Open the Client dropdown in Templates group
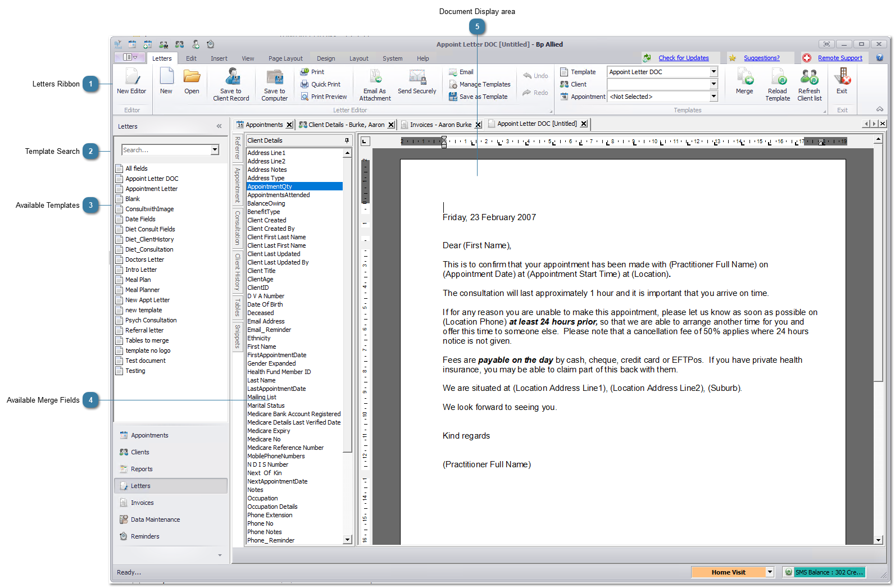The width and height of the screenshot is (895, 588). coord(714,84)
